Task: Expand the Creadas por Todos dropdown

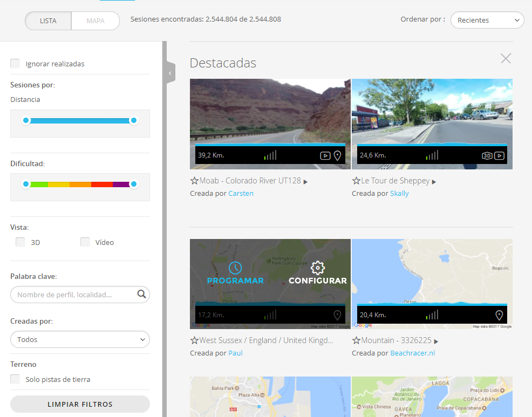Action: 80,339
